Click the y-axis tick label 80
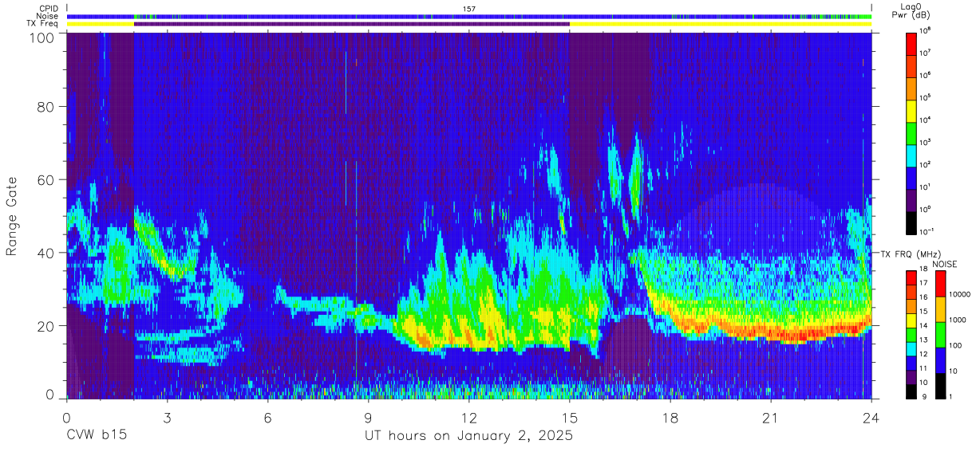This screenshot has width=980, height=452. click(45, 107)
